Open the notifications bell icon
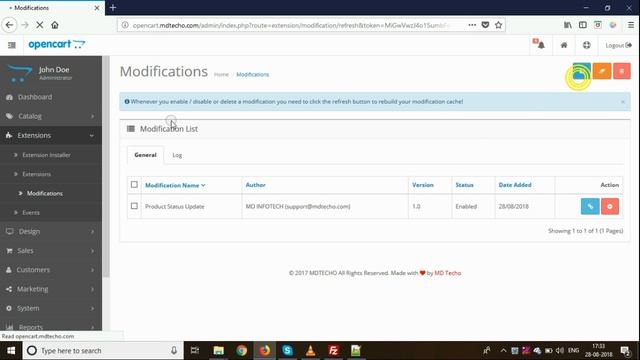The image size is (640, 360). click(540, 45)
